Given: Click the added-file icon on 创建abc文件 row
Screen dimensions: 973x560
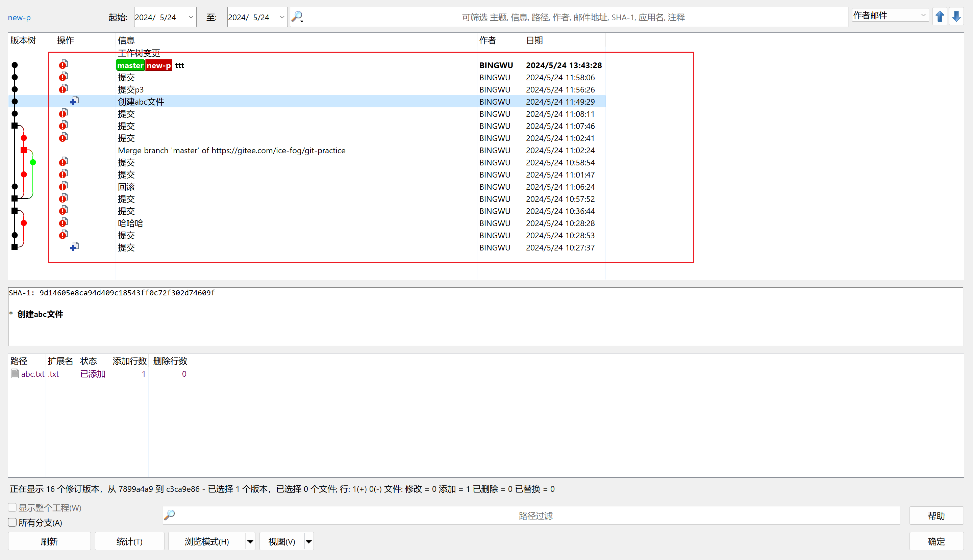Looking at the screenshot, I should (x=74, y=101).
